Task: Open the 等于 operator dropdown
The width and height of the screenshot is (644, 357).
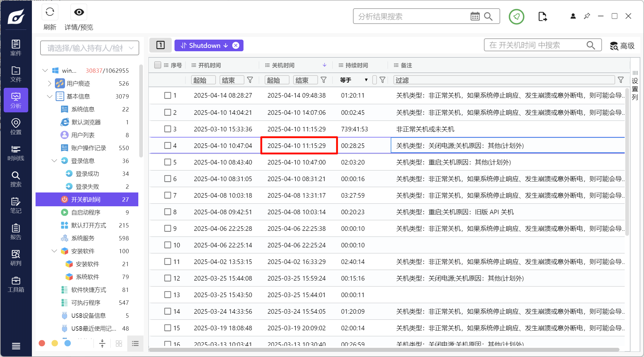Action: [x=354, y=80]
